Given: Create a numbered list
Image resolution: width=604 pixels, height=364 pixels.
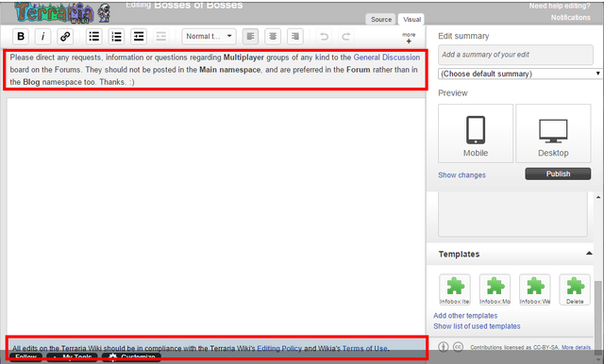Looking at the screenshot, I should (x=116, y=37).
